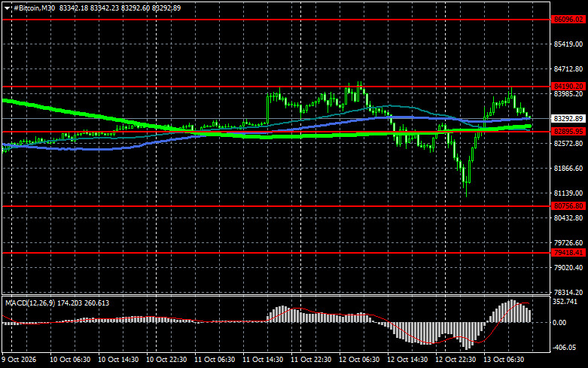This screenshot has height=368, width=588.
Task: Click the 83985.20 price axis label
Action: point(568,93)
